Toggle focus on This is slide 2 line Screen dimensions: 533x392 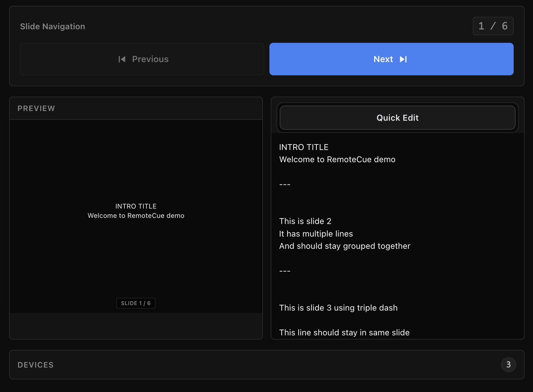305,221
